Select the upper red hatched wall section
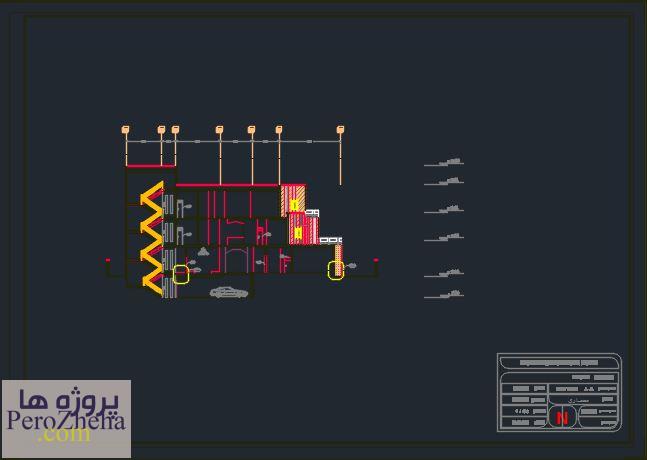 click(293, 198)
